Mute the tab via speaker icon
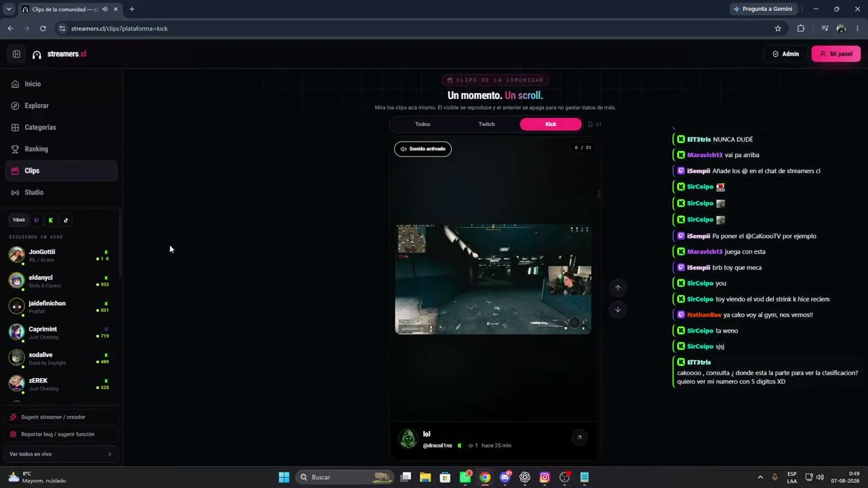 click(x=104, y=9)
